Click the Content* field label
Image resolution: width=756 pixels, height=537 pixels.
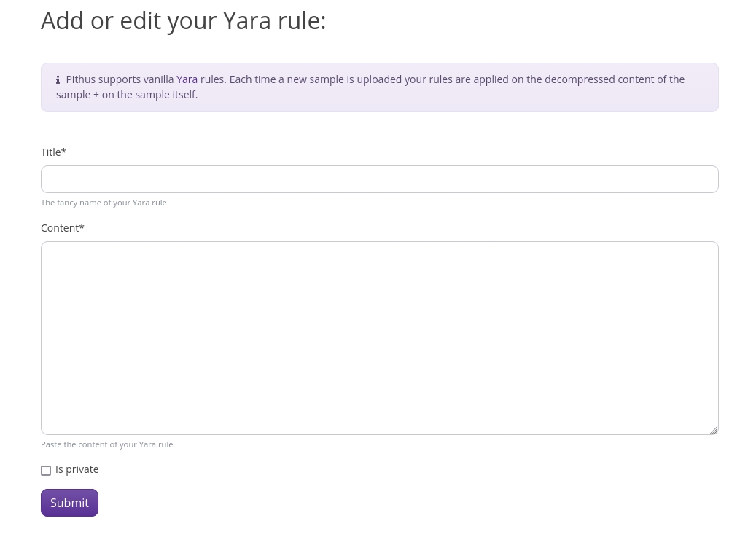tap(60, 228)
